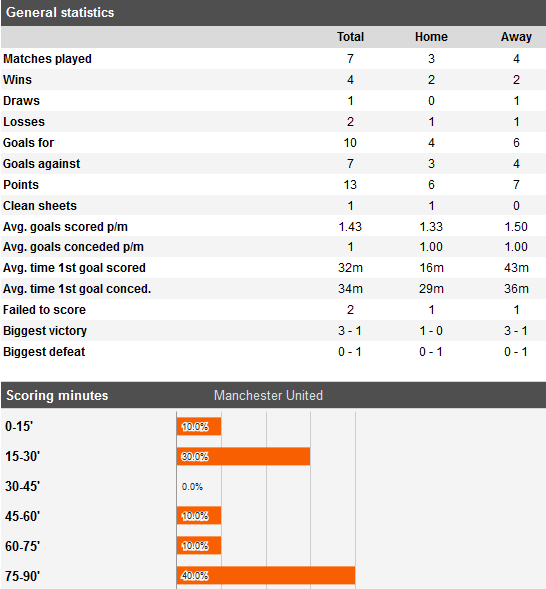This screenshot has height=589, width=546.
Task: Select the Home column header
Action: [431, 37]
